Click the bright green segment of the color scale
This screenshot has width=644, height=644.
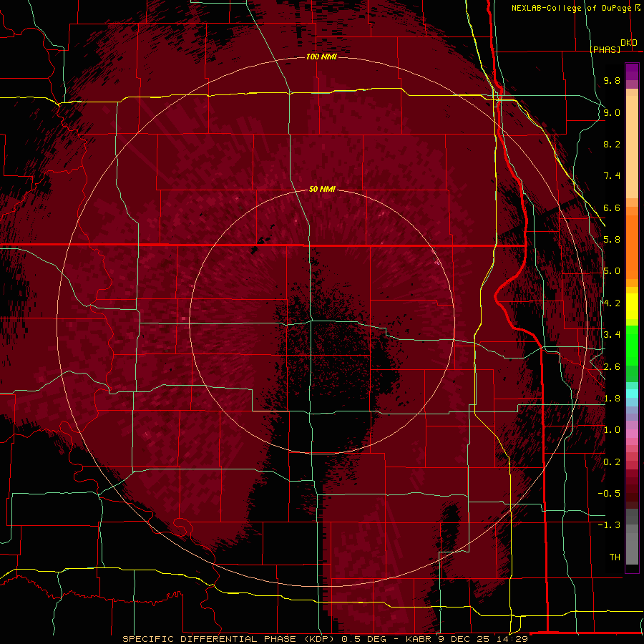632,346
